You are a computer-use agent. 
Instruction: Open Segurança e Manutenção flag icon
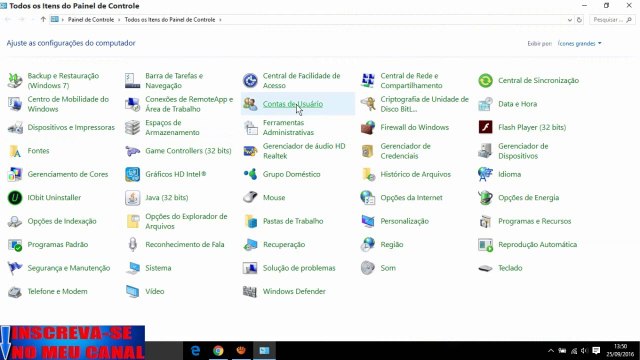coord(15,268)
